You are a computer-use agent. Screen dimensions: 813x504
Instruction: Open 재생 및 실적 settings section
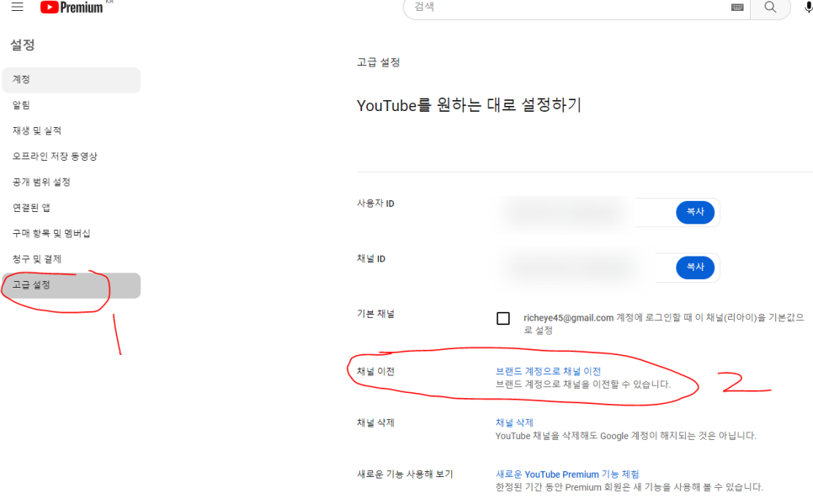click(x=71, y=130)
